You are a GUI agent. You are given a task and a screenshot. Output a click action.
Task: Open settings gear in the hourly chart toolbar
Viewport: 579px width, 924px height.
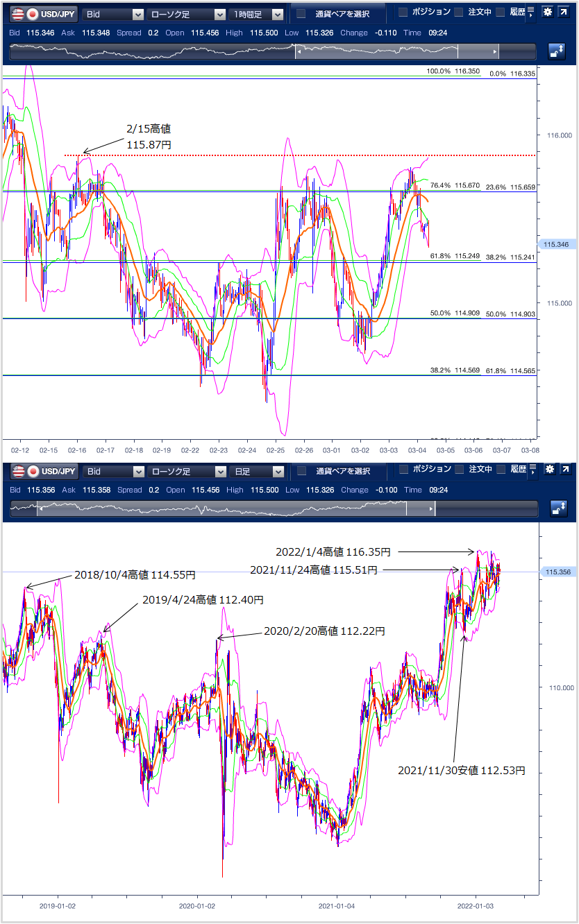point(548,12)
